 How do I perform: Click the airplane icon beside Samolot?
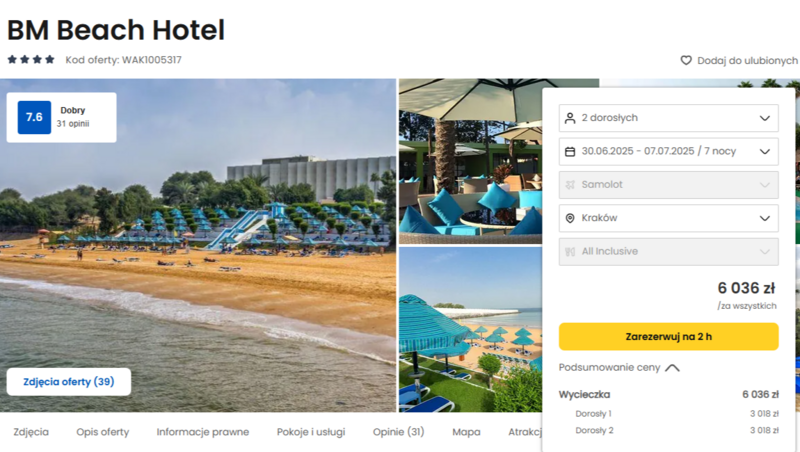coord(570,185)
